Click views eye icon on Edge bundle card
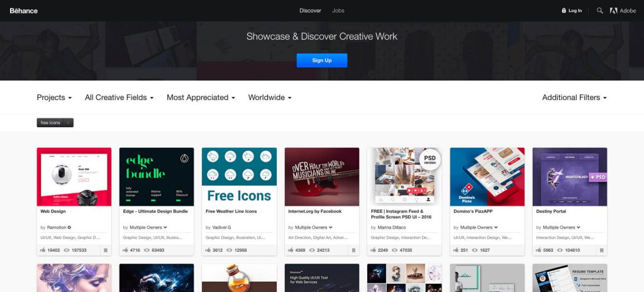 147,250
